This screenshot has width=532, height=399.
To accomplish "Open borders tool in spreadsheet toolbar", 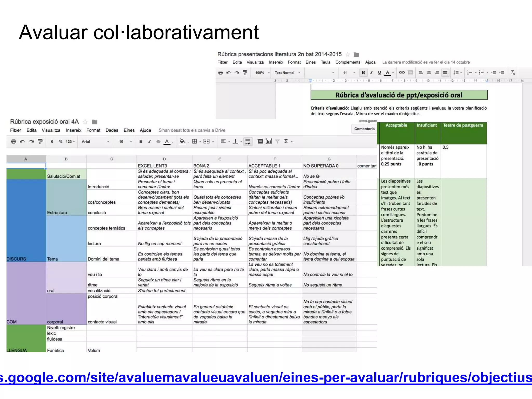I will (195, 142).
